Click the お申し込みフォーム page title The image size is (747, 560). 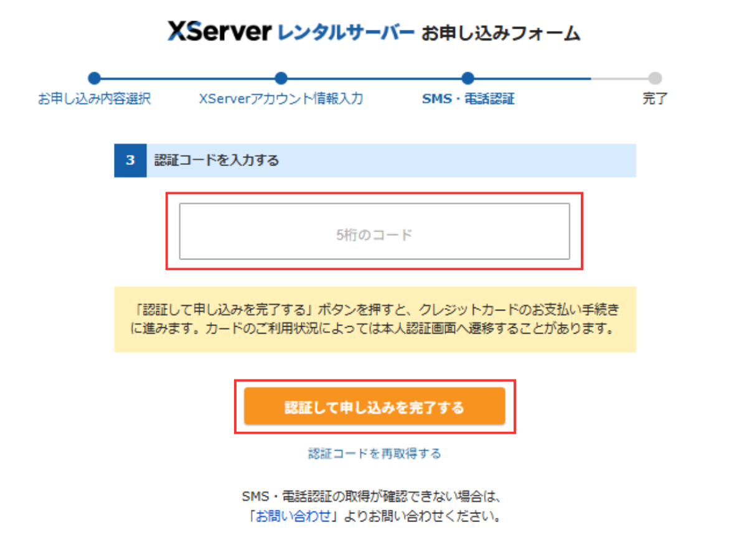[500, 33]
